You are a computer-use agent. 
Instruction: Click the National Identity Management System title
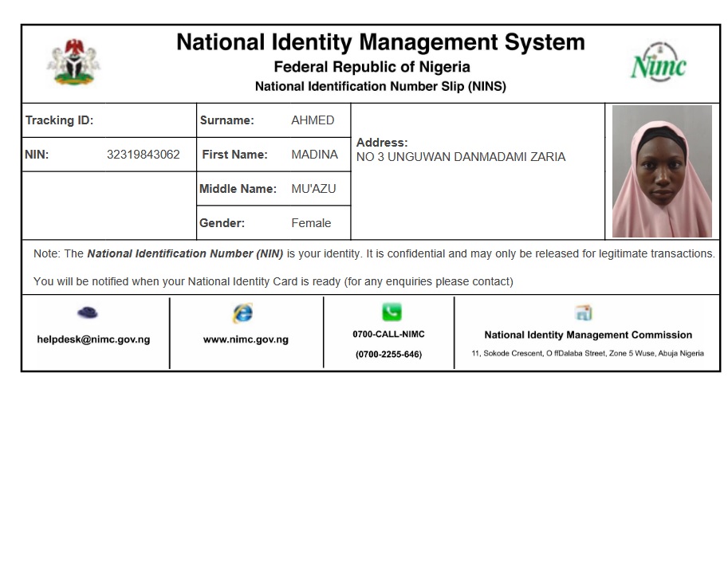[380, 42]
